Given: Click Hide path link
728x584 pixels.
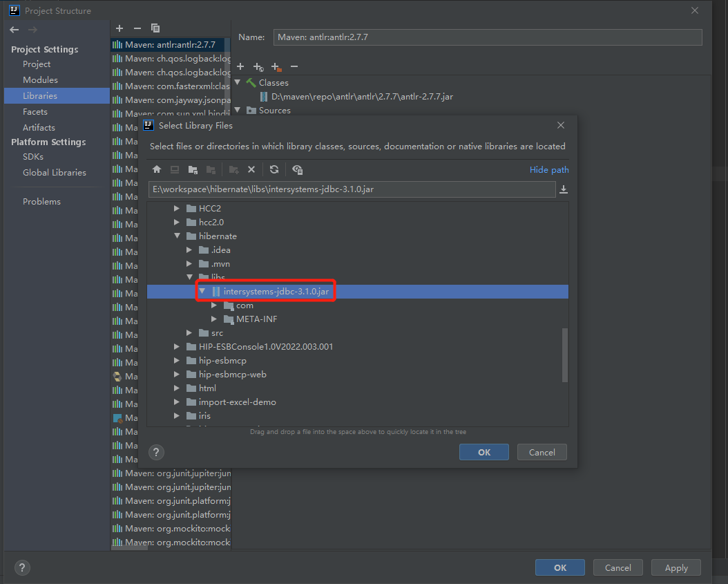Looking at the screenshot, I should [549, 169].
